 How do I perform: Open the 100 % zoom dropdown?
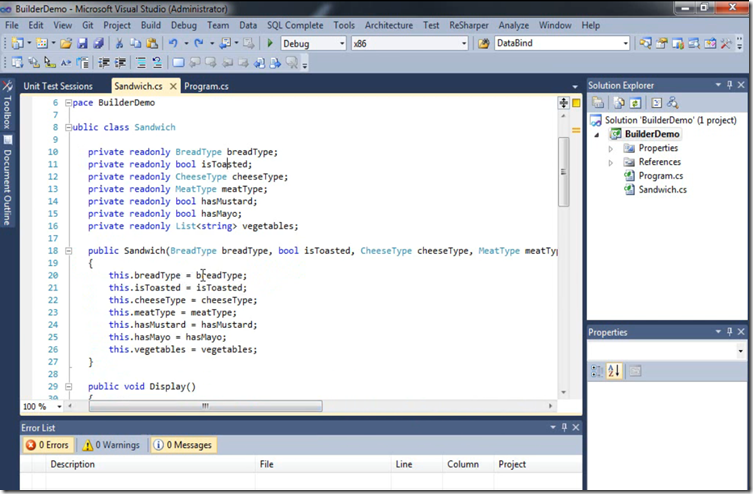[60, 407]
